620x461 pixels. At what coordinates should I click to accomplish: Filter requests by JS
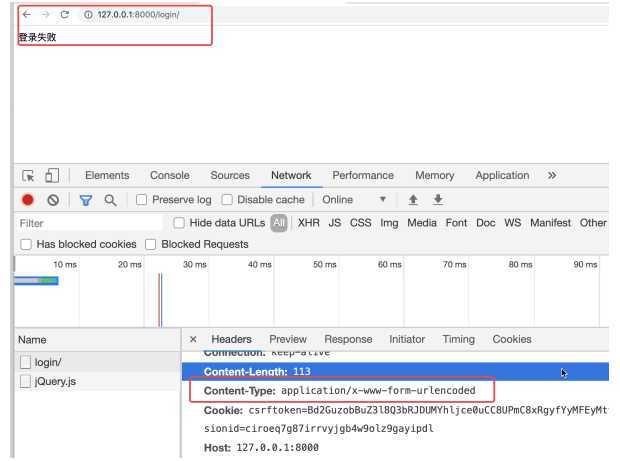pos(335,223)
